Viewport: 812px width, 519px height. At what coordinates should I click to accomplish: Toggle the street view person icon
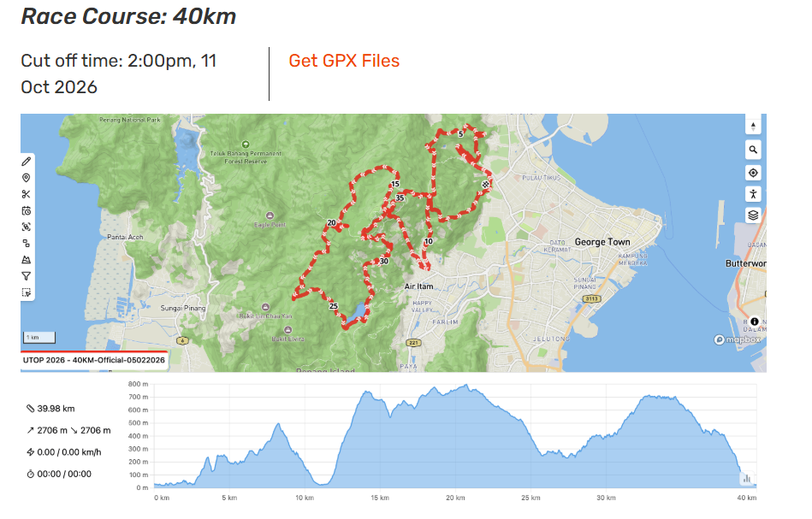(753, 194)
